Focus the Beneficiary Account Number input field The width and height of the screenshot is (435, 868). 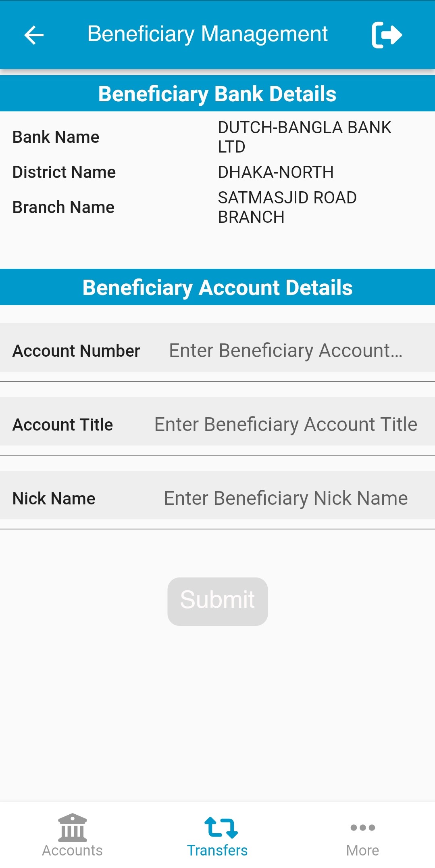click(285, 350)
